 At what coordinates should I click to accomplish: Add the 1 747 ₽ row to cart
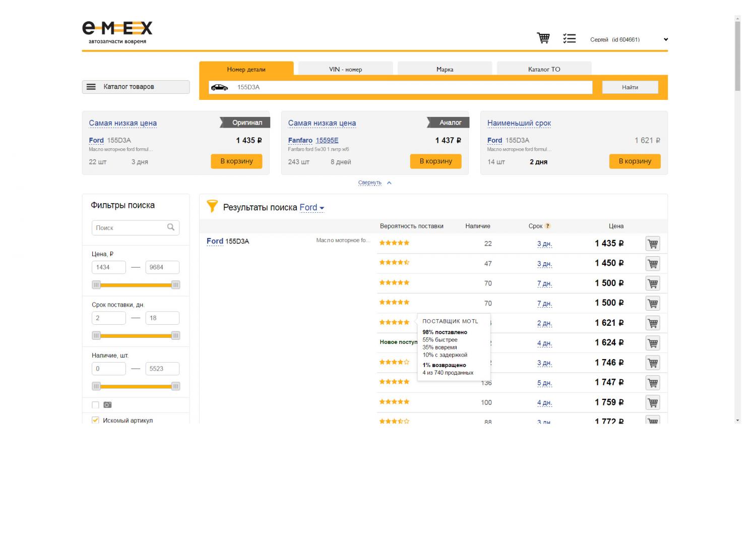pyautogui.click(x=653, y=383)
